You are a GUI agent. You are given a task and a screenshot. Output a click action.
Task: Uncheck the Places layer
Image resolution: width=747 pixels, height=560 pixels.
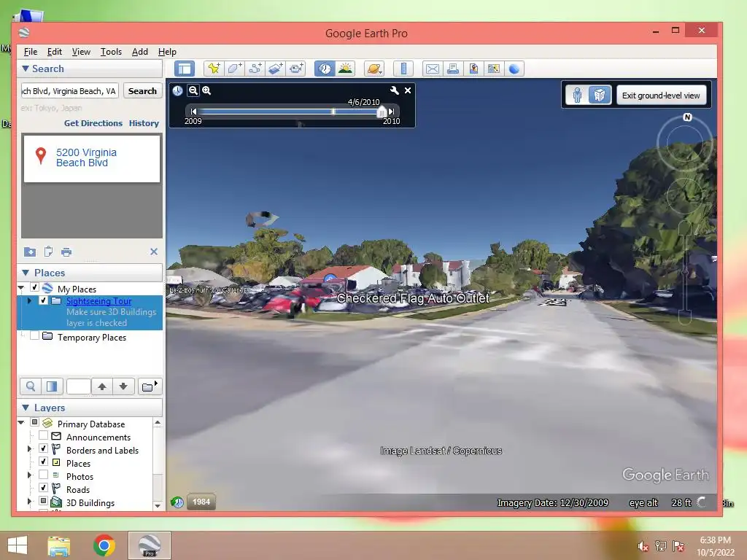pyautogui.click(x=43, y=462)
